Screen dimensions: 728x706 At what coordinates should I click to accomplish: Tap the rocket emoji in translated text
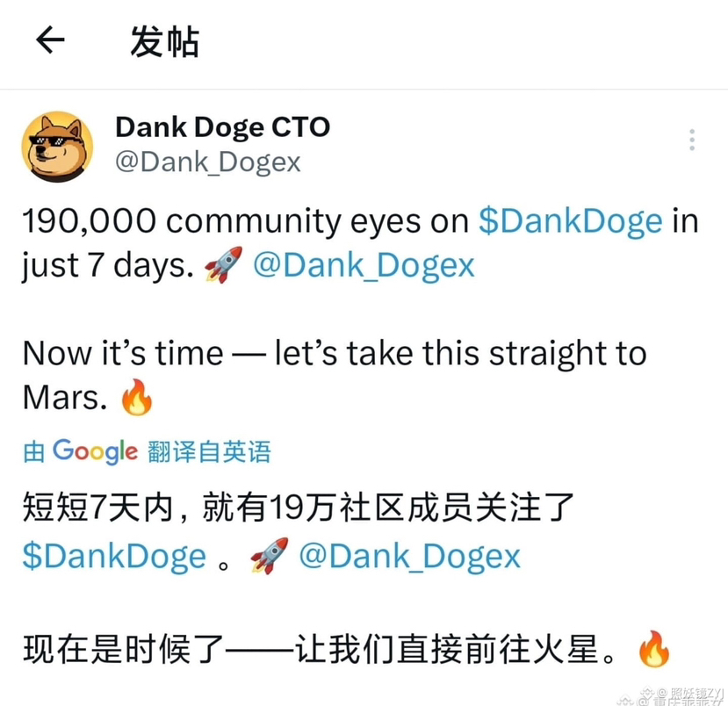(269, 556)
